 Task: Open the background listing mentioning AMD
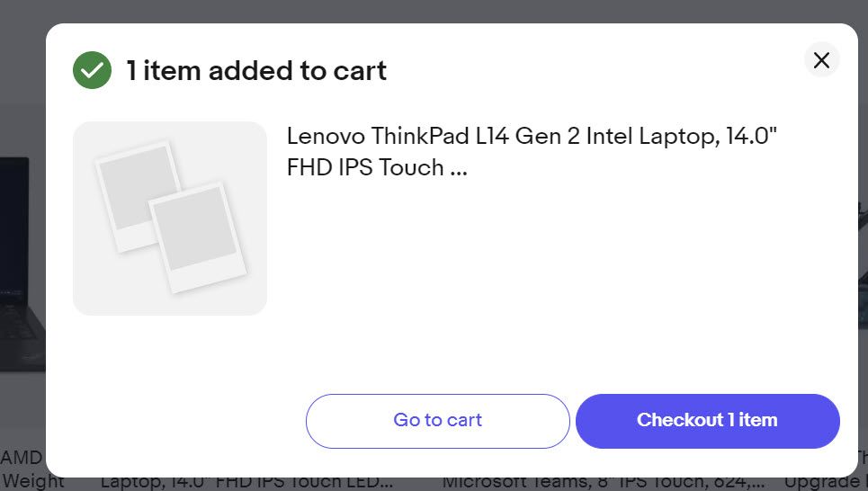[x=22, y=457]
